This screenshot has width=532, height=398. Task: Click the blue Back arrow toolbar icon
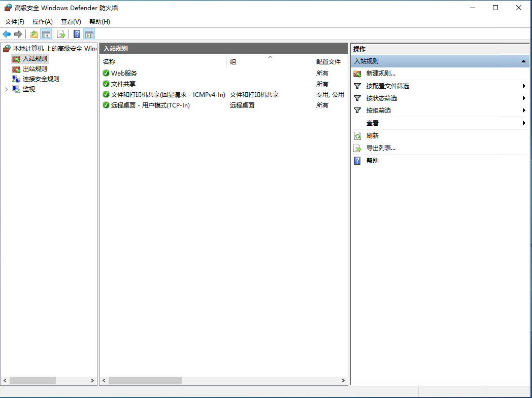click(x=7, y=34)
